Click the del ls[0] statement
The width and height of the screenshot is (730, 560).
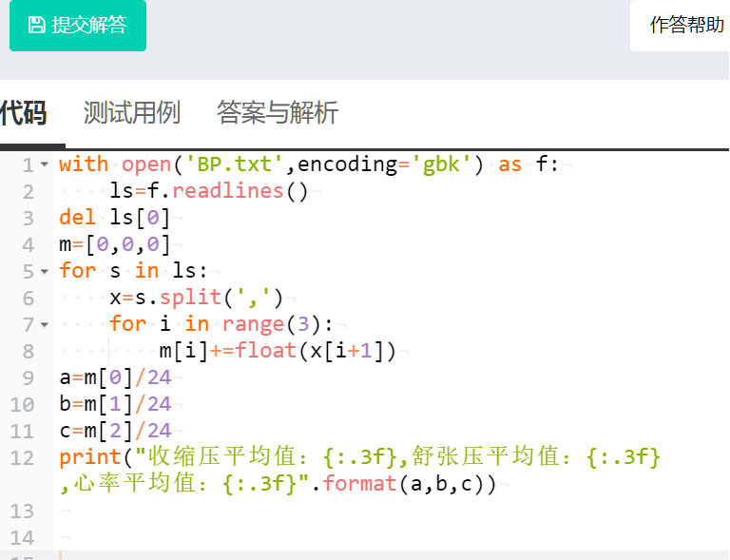point(114,218)
